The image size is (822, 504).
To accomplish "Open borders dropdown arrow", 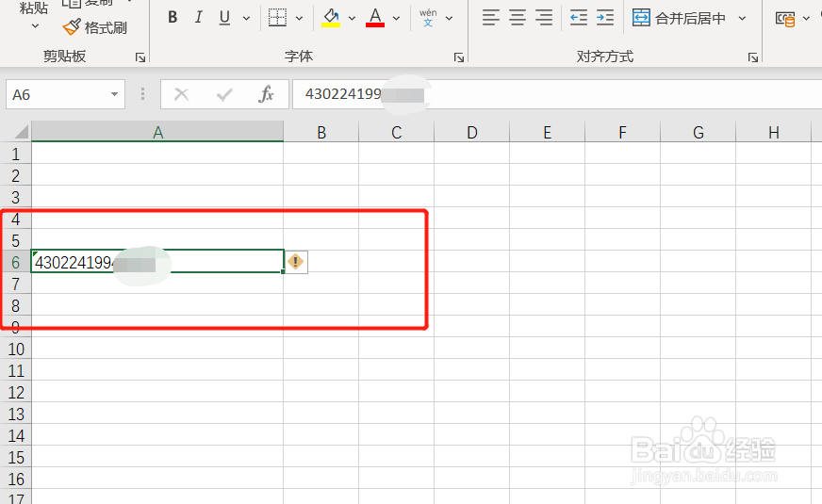I will click(x=299, y=18).
